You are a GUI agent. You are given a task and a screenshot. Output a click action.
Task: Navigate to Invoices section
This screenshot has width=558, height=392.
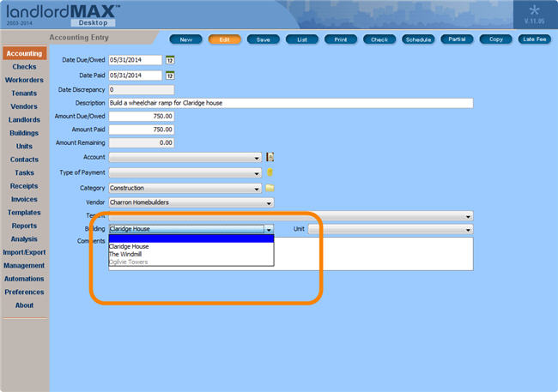click(24, 199)
